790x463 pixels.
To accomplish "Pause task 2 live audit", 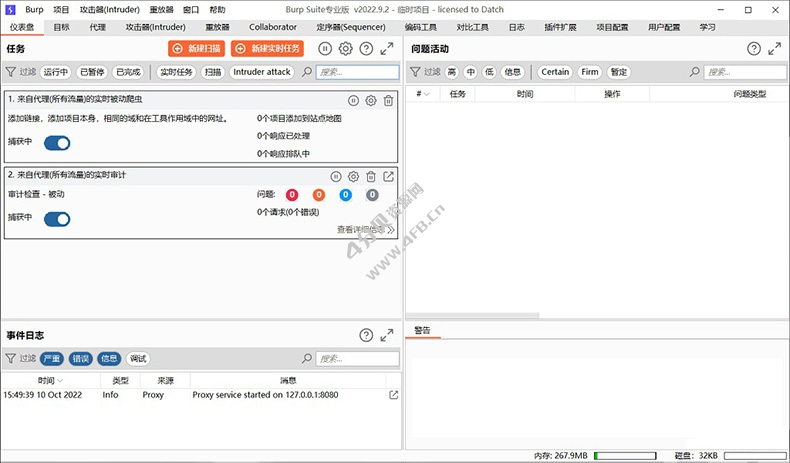I will click(x=336, y=177).
